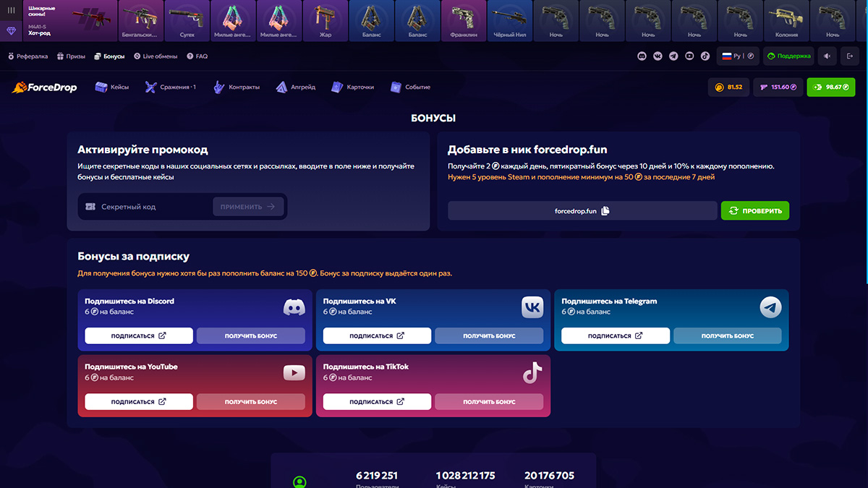
Task: Click the green 98.67 top-up balance button
Action: (x=831, y=87)
